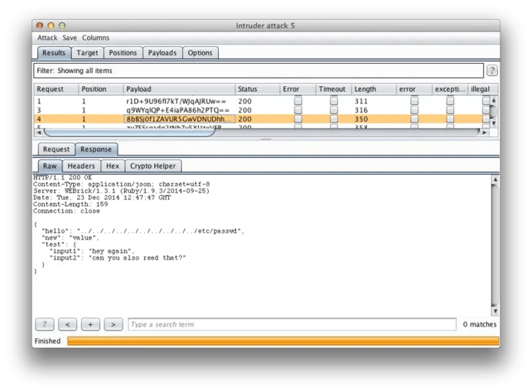Click scroll-down arrow of response pane
Viewport: 532px width, 392px height.
(494, 310)
